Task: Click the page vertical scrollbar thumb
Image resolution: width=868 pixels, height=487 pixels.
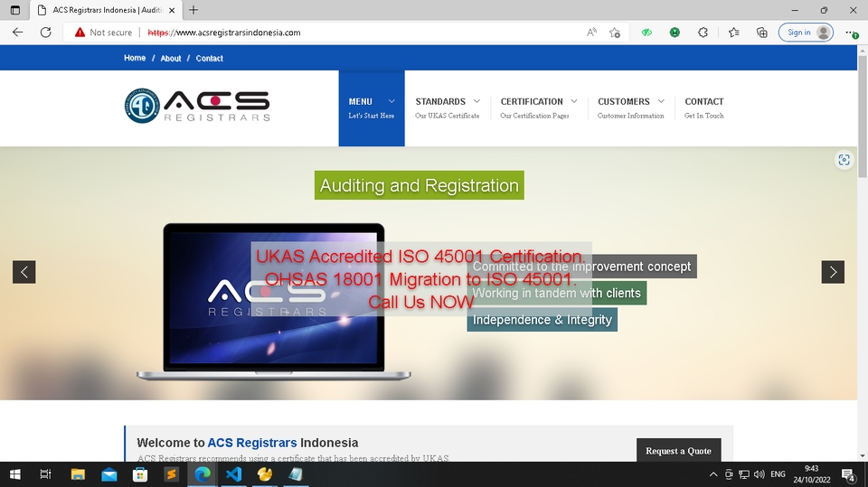Action: coord(863,117)
